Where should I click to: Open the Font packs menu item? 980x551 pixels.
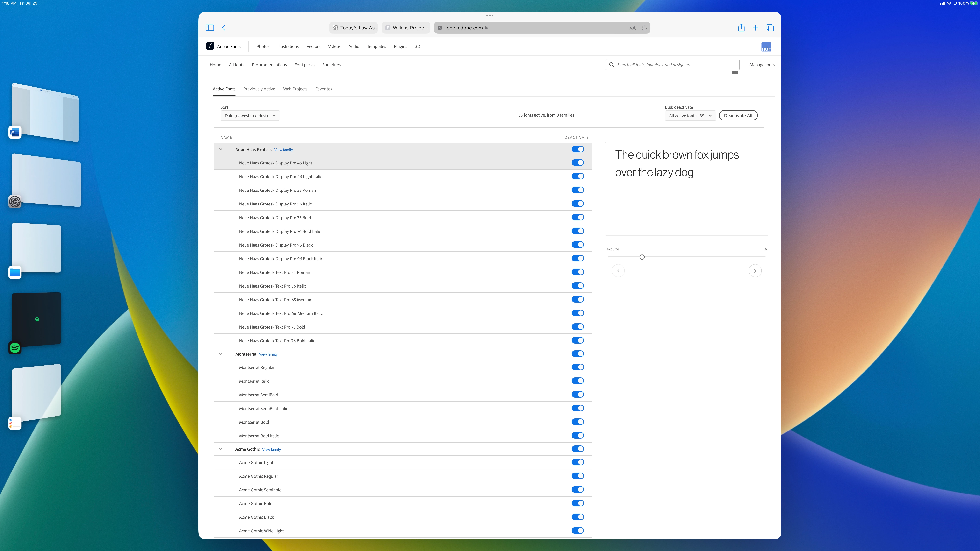304,65
